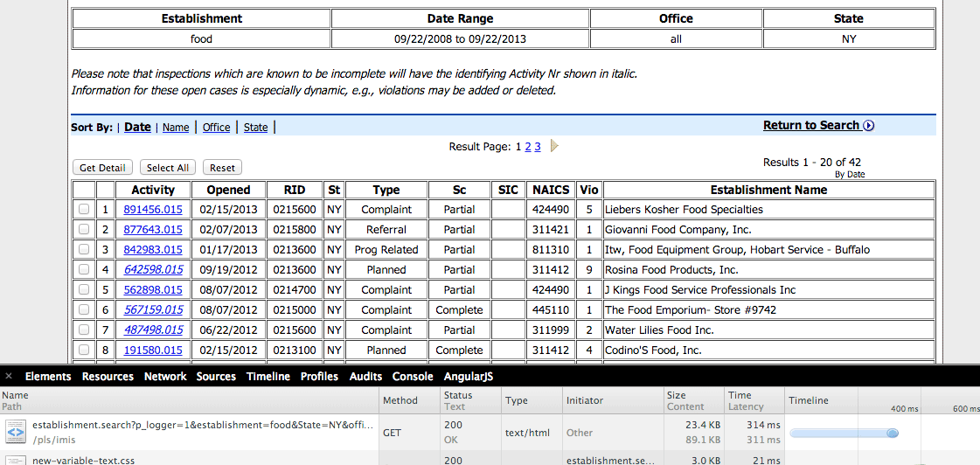
Task: Check the box for The Food Emporium row
Action: 84,309
